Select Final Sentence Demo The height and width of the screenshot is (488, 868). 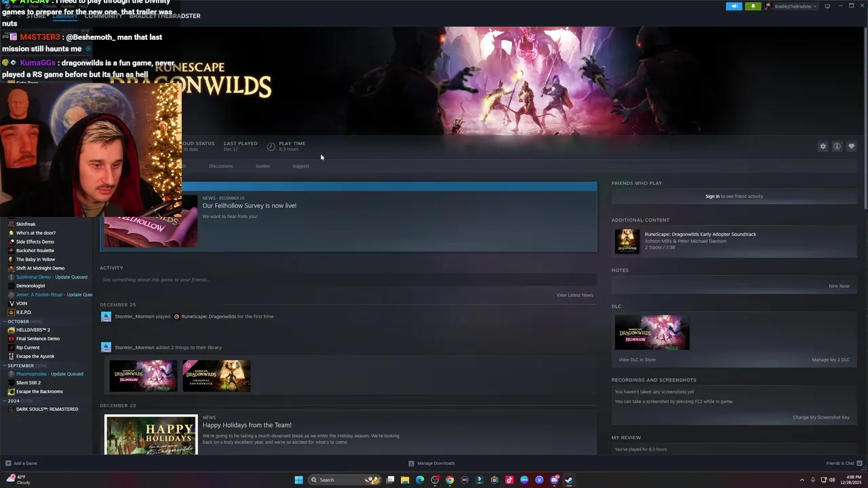[38, 339]
